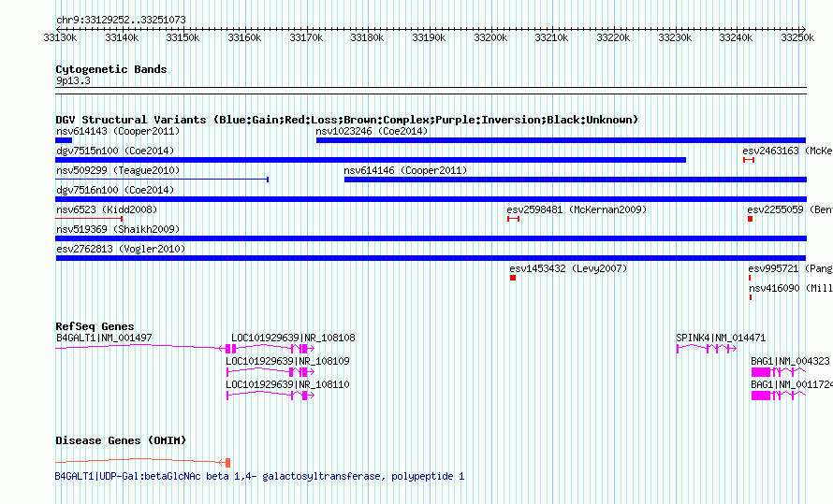Viewport: 833px width, 504px height.
Task: Select the nsv519369 full-width blue gain bar
Action: [x=431, y=238]
